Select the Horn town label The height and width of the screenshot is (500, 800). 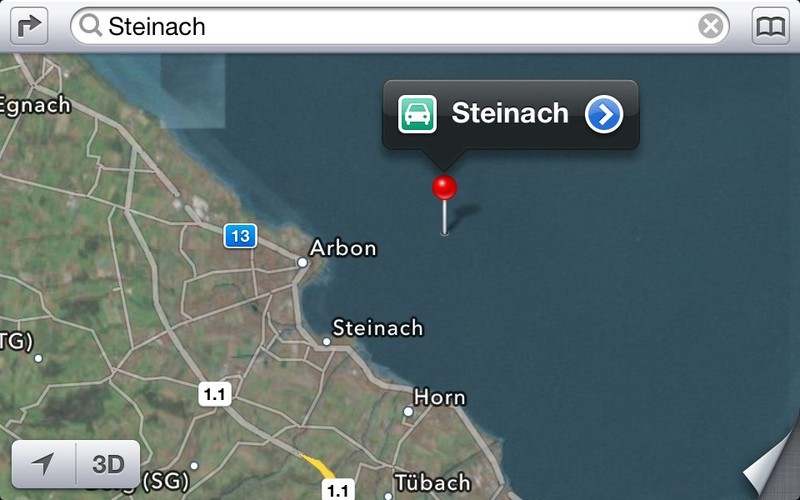(x=440, y=397)
